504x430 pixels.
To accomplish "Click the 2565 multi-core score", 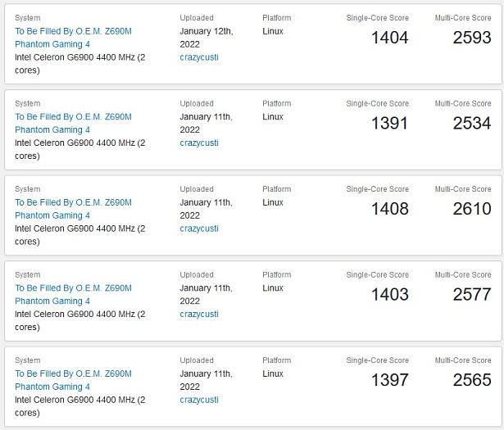I will pyautogui.click(x=472, y=380).
